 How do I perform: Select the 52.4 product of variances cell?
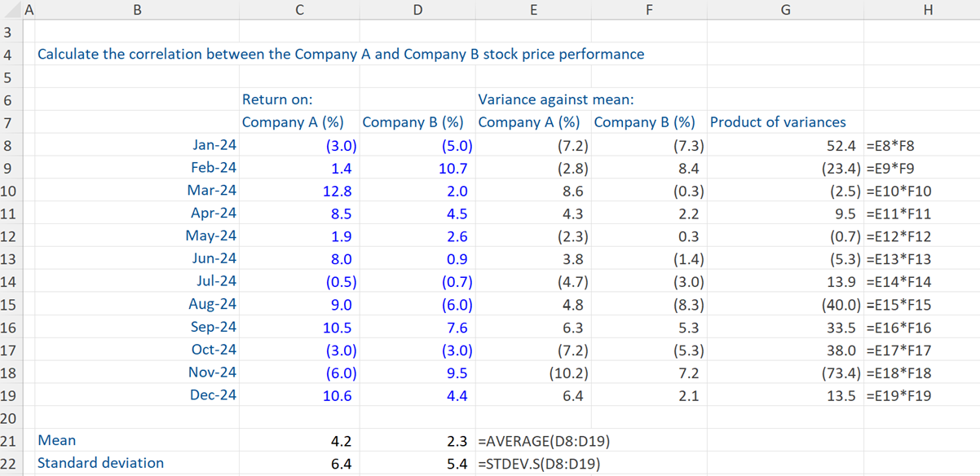785,145
